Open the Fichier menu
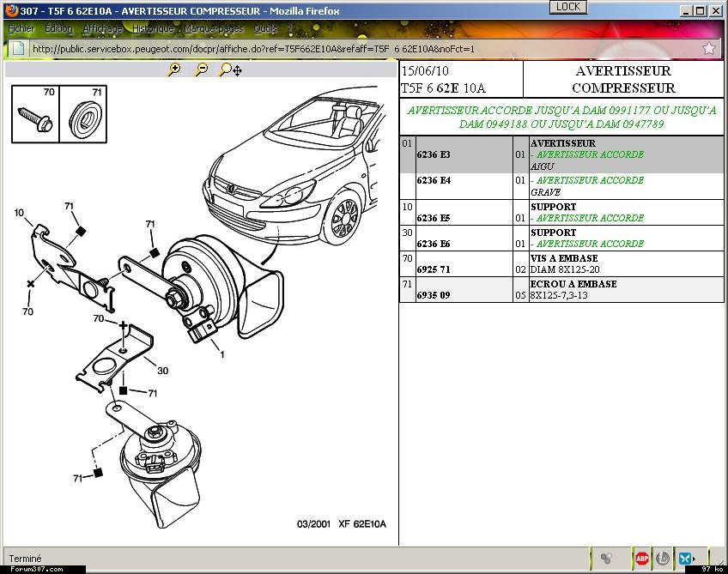728x574 pixels. pos(21,29)
